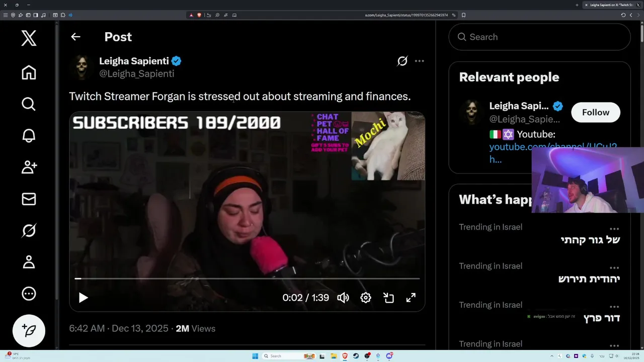This screenshot has width=644, height=362.
Task: Open Brave Rewards triangle icon
Action: 191,15
